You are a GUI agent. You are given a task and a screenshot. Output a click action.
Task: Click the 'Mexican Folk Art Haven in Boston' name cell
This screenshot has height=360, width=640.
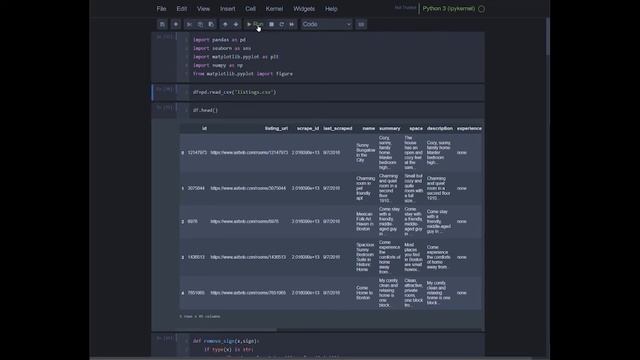[x=364, y=222]
